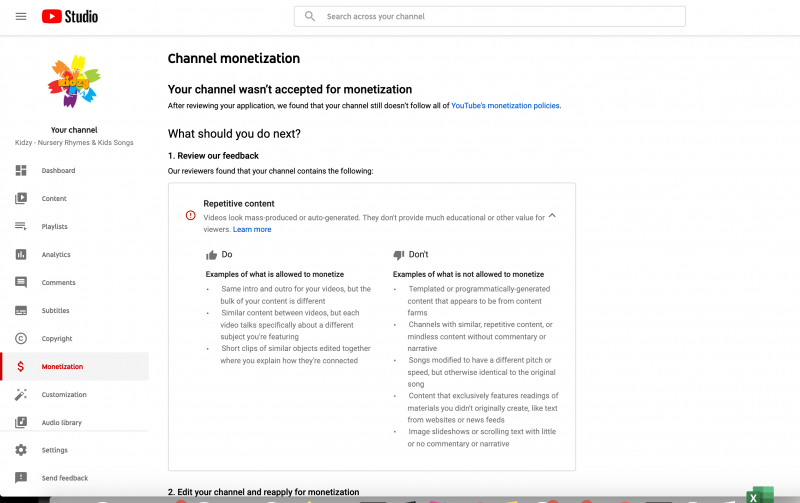Click the Learn more link
800x503 pixels.
click(252, 230)
